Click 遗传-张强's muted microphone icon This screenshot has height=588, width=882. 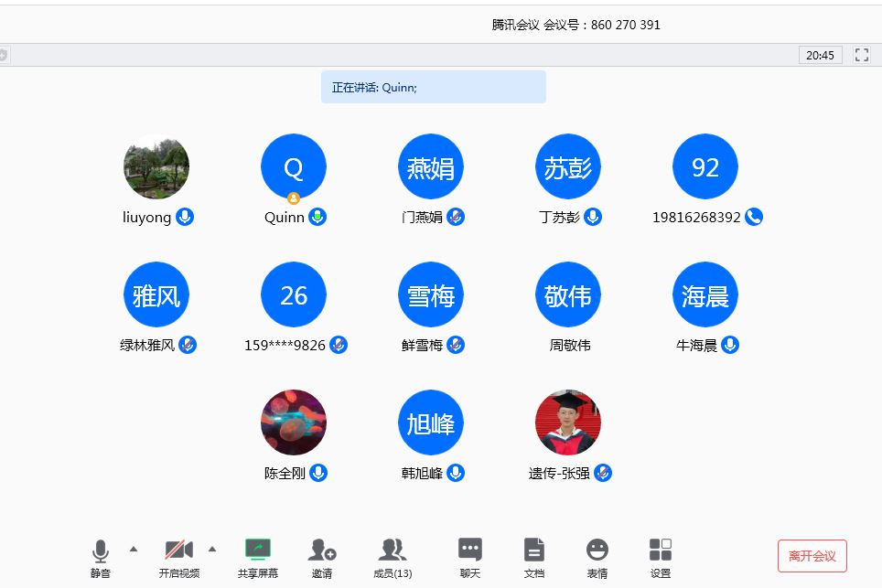[x=603, y=473]
